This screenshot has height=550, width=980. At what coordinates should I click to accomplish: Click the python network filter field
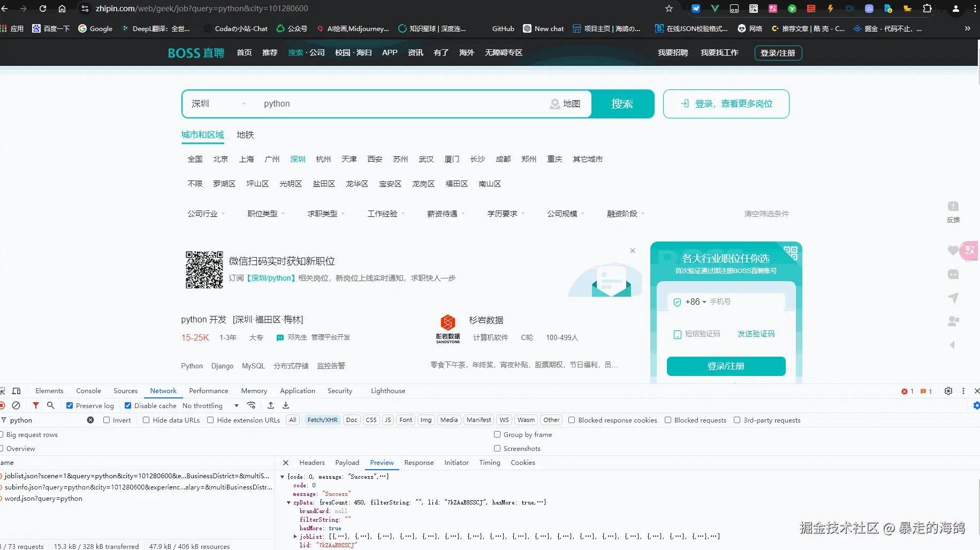tap(47, 420)
